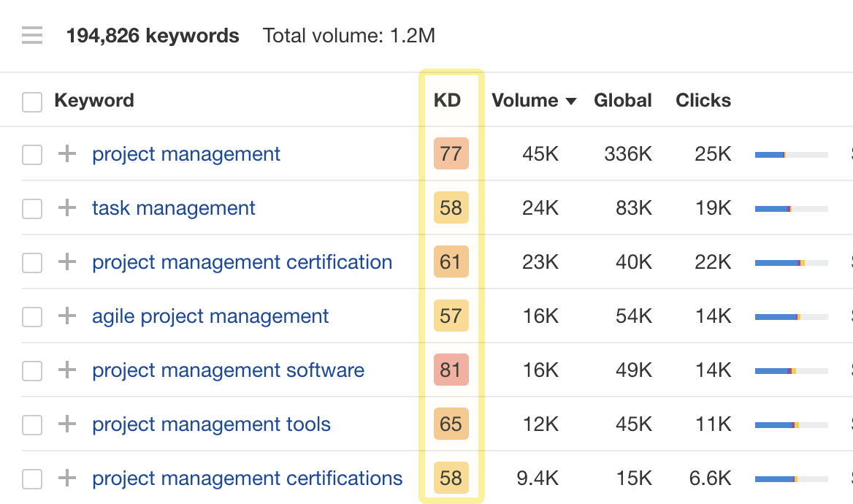853x504 pixels.
Task: Click the Global column header
Action: coord(622,100)
